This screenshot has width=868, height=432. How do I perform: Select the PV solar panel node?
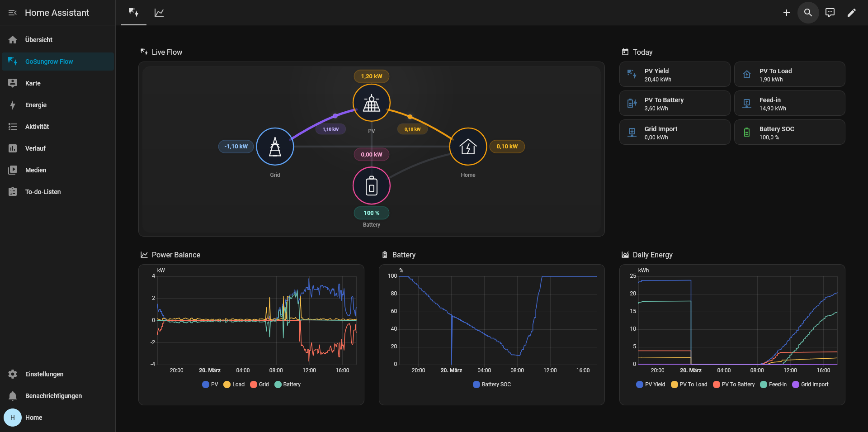click(371, 103)
